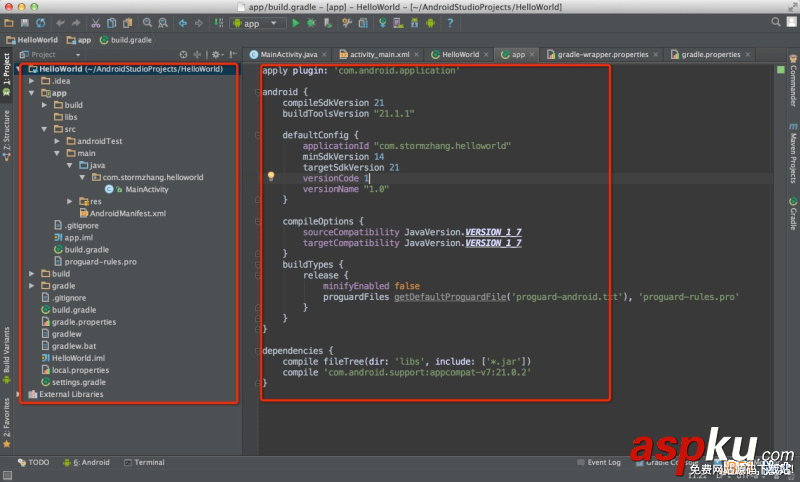Click the Scroll from Source target icon
Screen dimensions: 800x482
184,55
